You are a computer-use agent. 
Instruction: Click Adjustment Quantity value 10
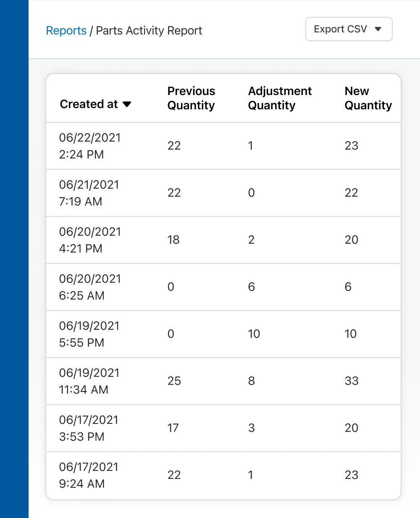coord(254,334)
